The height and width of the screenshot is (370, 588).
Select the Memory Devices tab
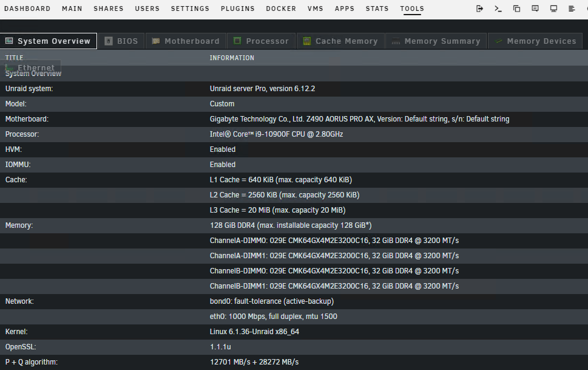(535, 41)
